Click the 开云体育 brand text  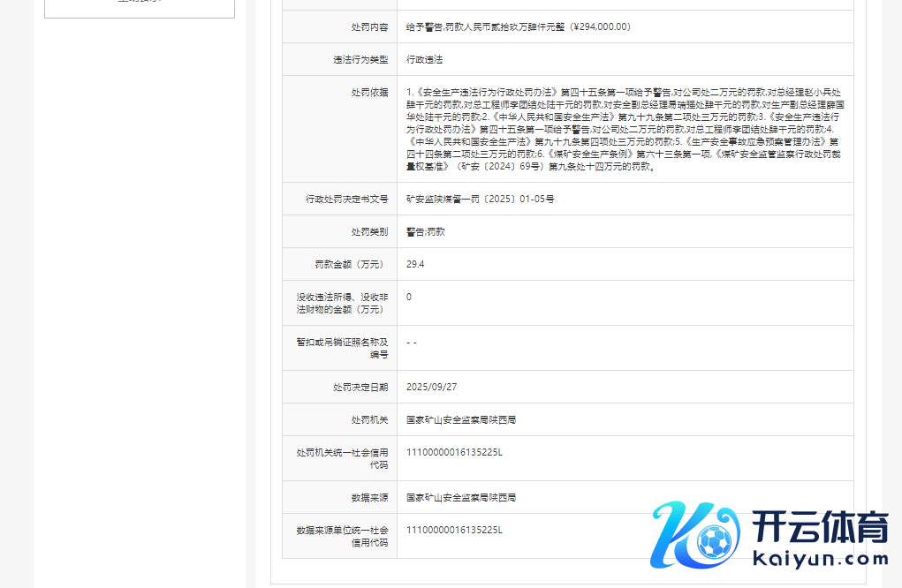point(819,528)
